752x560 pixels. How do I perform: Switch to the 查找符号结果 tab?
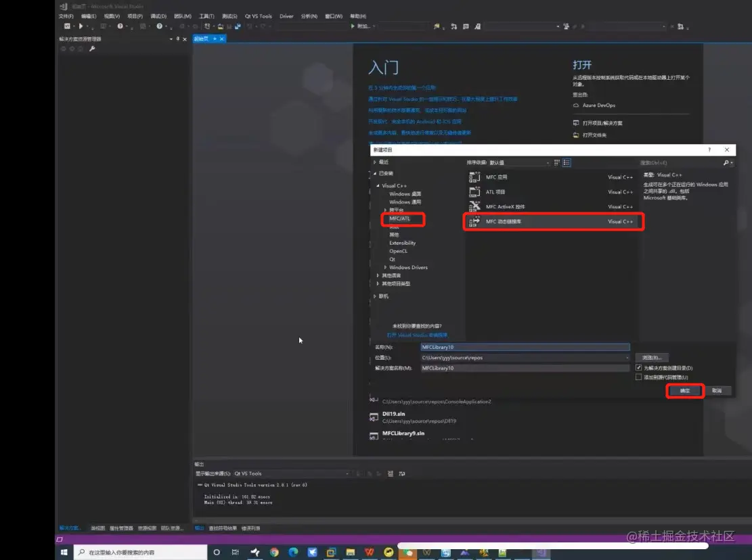tap(223, 528)
